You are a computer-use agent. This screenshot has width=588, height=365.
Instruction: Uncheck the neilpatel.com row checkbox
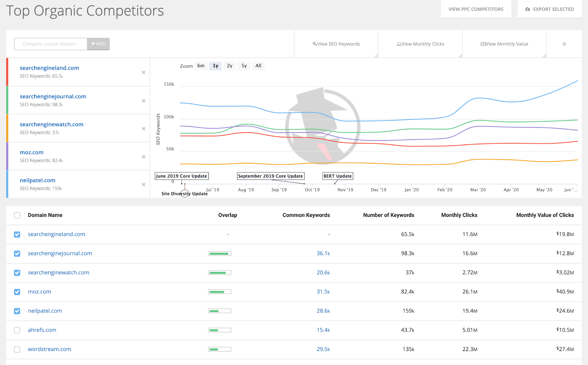coord(17,311)
